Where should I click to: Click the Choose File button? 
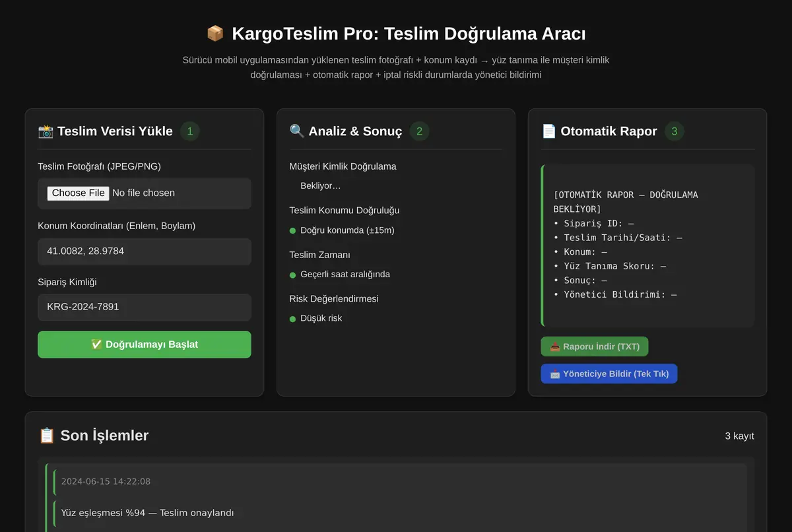point(78,193)
